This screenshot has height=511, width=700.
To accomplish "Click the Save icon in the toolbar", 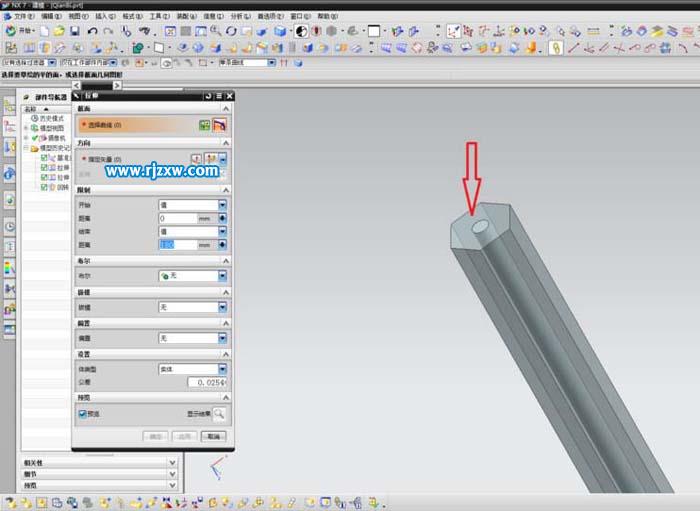I will pos(75,31).
